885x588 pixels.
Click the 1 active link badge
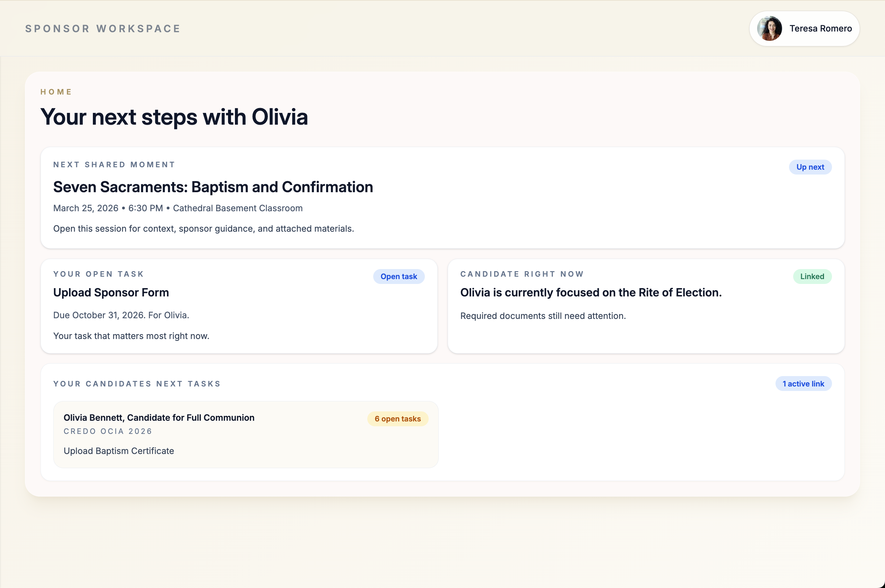click(x=803, y=384)
